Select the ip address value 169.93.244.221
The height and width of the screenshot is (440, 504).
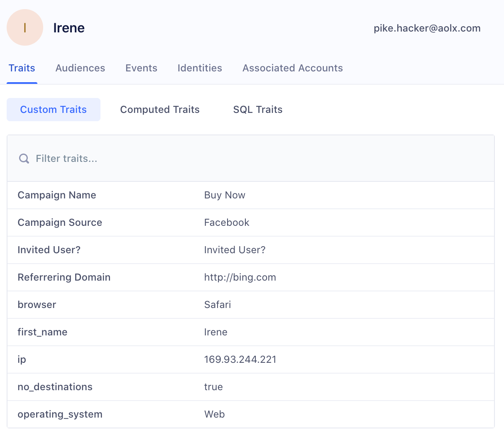click(240, 359)
